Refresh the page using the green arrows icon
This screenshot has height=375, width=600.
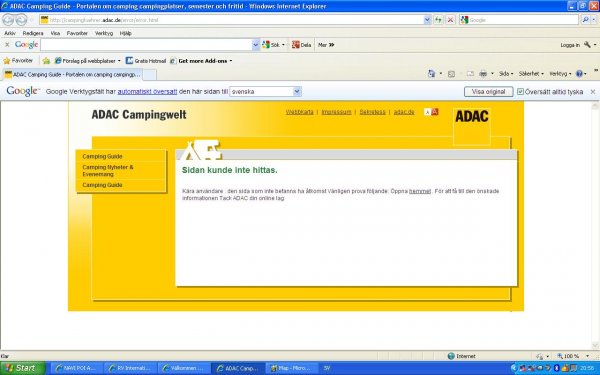coord(438,20)
